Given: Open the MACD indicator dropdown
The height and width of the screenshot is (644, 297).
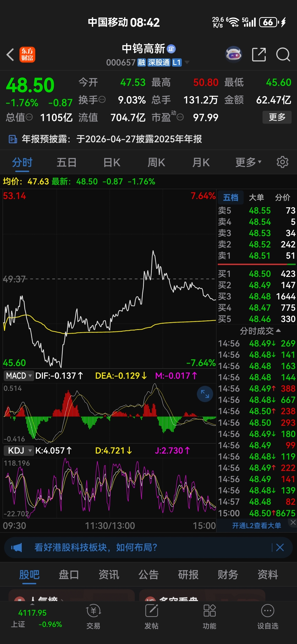Looking at the screenshot, I should (x=19, y=375).
